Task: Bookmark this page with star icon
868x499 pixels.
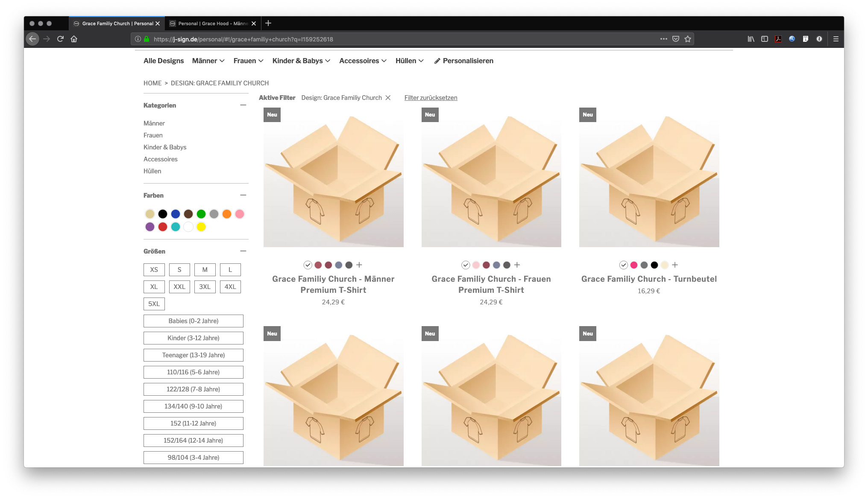Action: pos(688,39)
